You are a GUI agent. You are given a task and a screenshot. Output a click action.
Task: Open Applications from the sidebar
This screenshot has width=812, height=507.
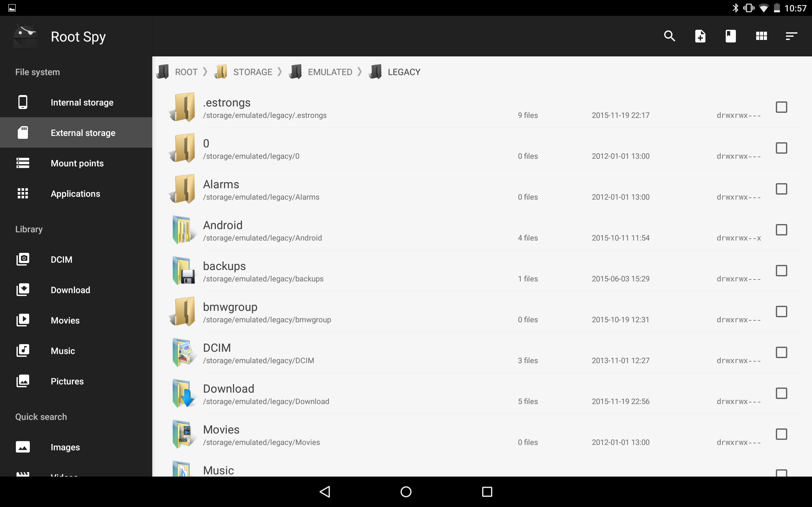click(x=76, y=194)
